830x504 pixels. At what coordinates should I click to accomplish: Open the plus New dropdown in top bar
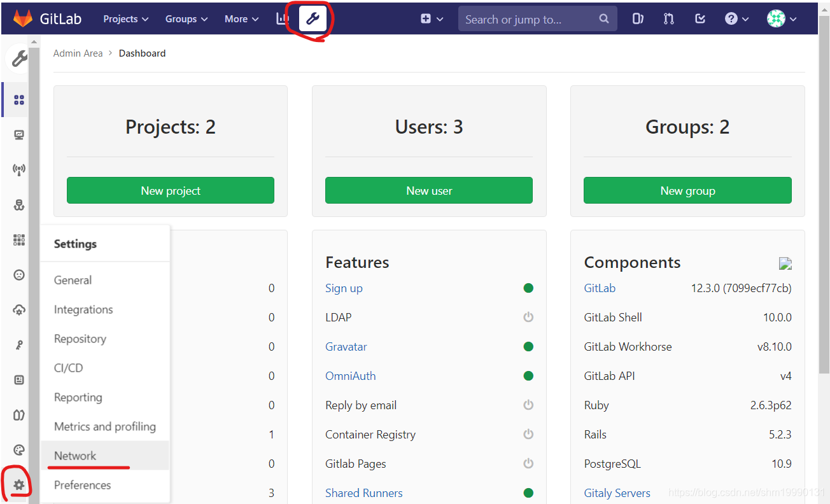tap(432, 19)
